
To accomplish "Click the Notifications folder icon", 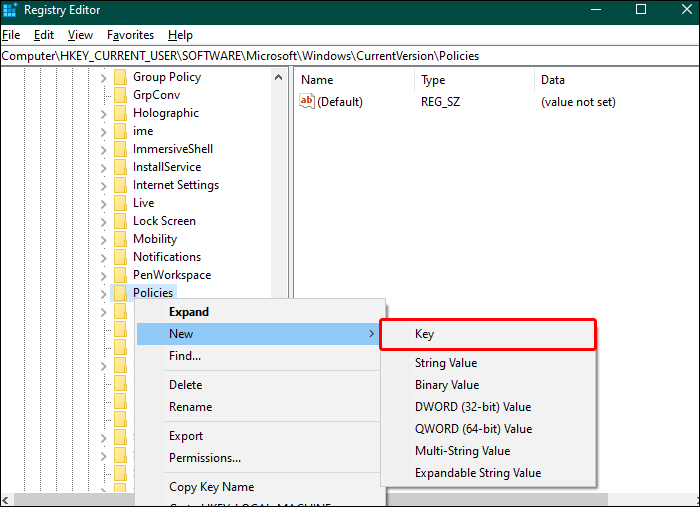I will [120, 257].
